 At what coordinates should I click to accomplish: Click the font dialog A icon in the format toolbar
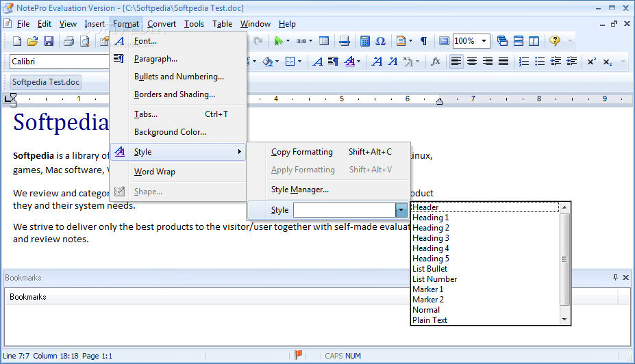click(318, 62)
